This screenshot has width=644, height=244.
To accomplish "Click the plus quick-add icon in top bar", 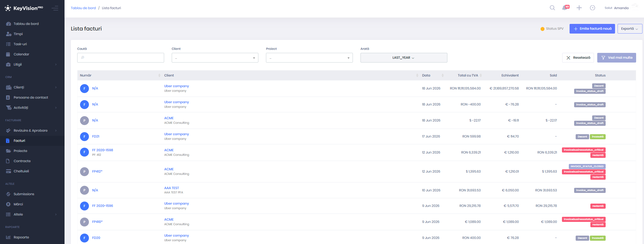I will pyautogui.click(x=579, y=8).
